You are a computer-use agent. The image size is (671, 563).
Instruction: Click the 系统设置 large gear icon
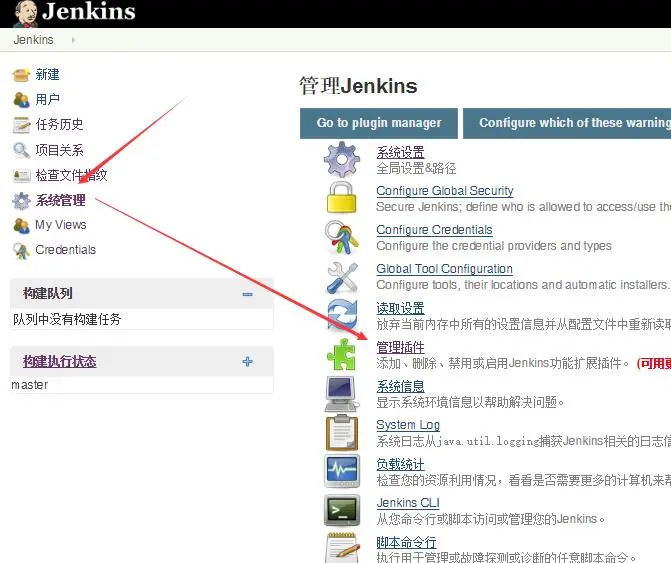341,160
